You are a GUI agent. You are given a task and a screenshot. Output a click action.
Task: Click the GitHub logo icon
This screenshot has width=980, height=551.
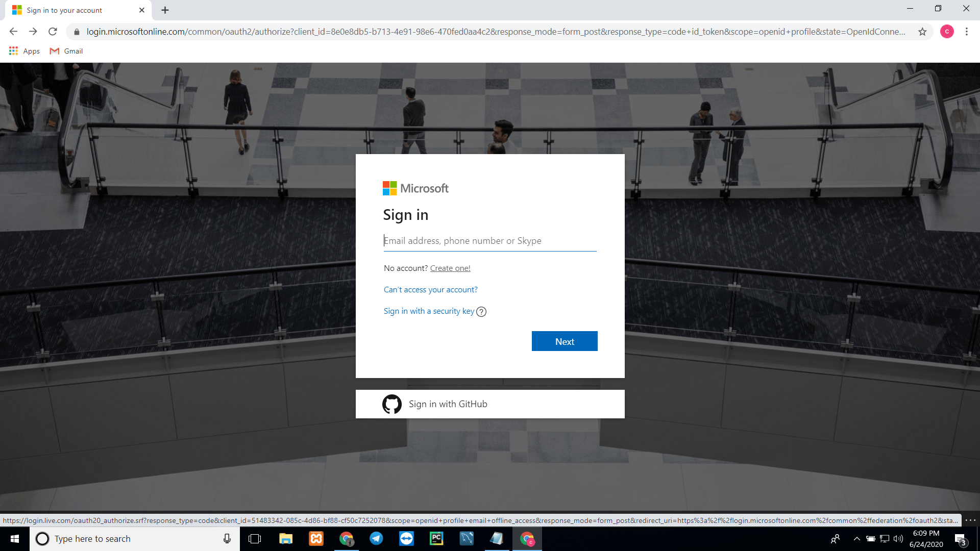391,404
